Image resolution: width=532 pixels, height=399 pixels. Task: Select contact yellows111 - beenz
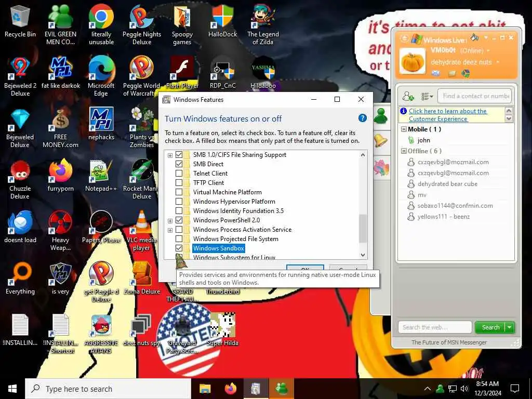point(443,217)
